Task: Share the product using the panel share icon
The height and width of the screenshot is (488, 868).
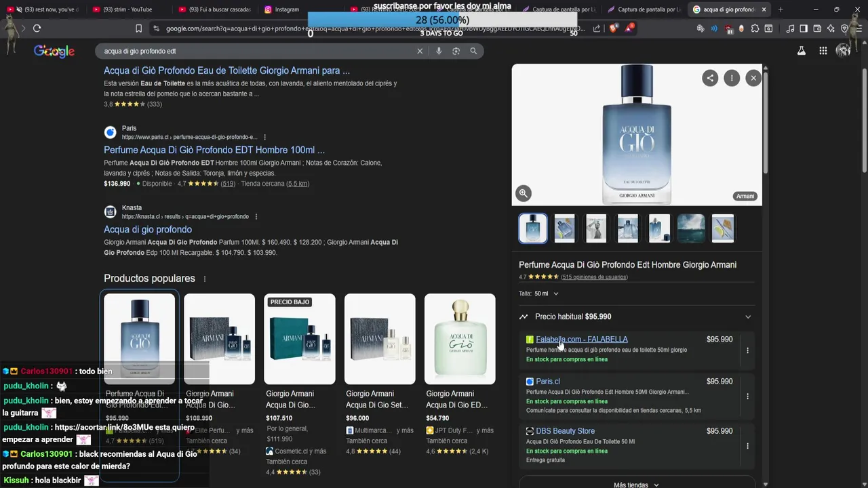Action: 710,78
